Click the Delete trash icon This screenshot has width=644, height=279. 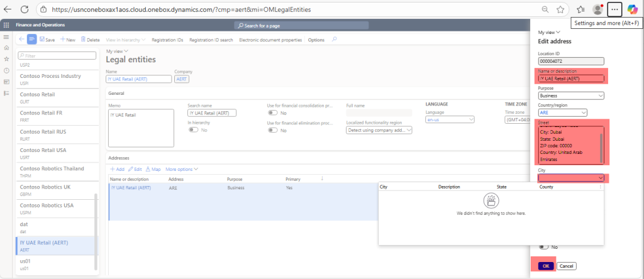pyautogui.click(x=83, y=40)
